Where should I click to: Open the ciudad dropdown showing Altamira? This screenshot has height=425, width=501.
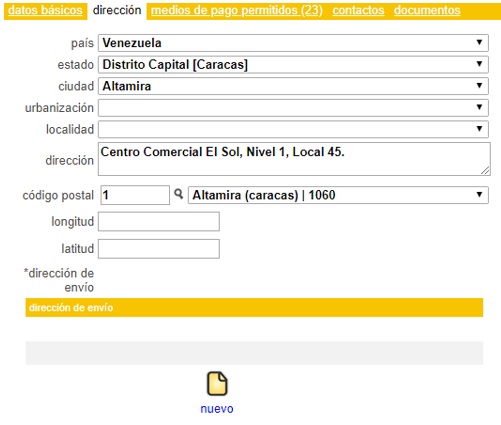tap(293, 86)
